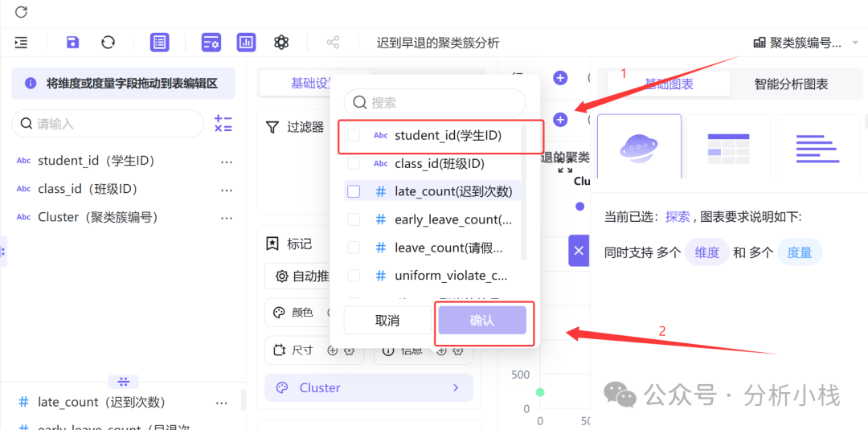This screenshot has height=430, width=868.
Task: Collapse sidebar with the indent icon
Action: point(21,43)
